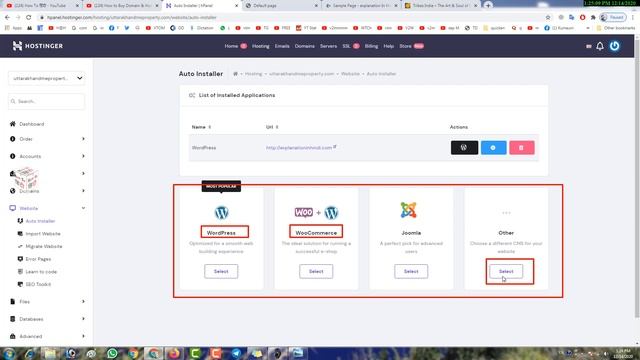Open Migrate Website in sidebar
The width and height of the screenshot is (640, 360).
[x=44, y=246]
